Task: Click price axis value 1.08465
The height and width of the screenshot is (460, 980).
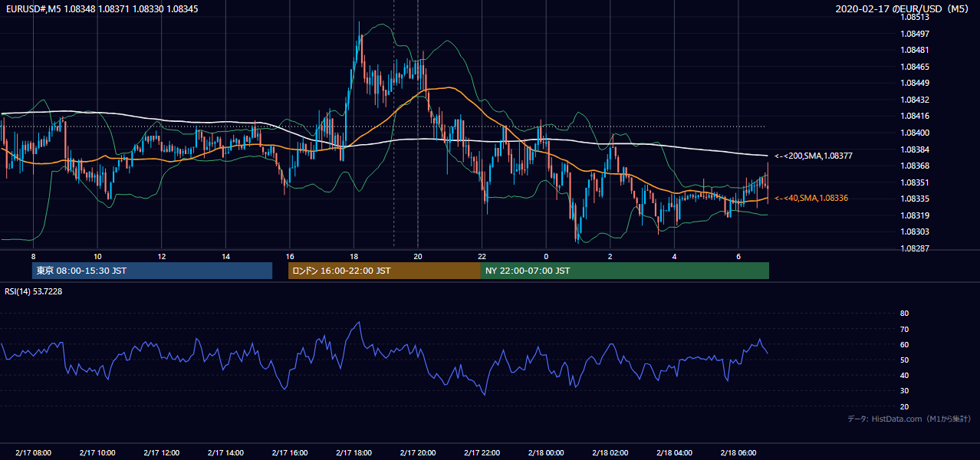Action: pyautogui.click(x=915, y=67)
